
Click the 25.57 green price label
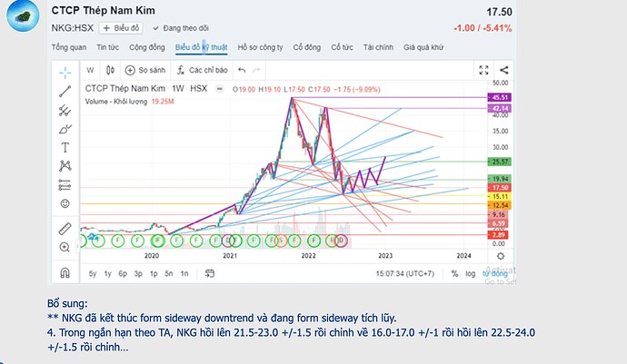[500, 162]
